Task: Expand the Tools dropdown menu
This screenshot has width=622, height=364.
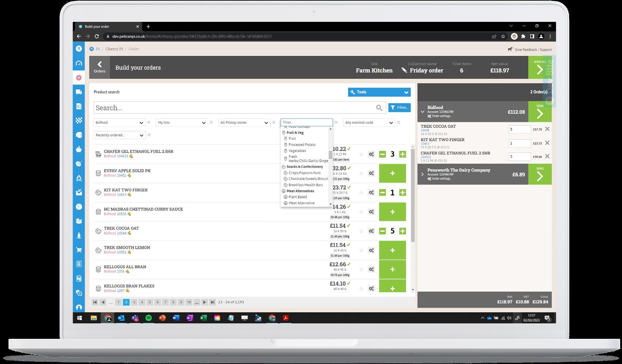Action: coord(379,92)
